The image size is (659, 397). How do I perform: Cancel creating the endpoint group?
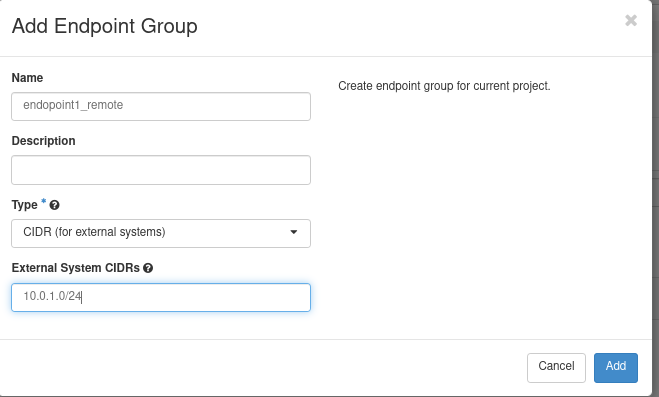(x=556, y=368)
